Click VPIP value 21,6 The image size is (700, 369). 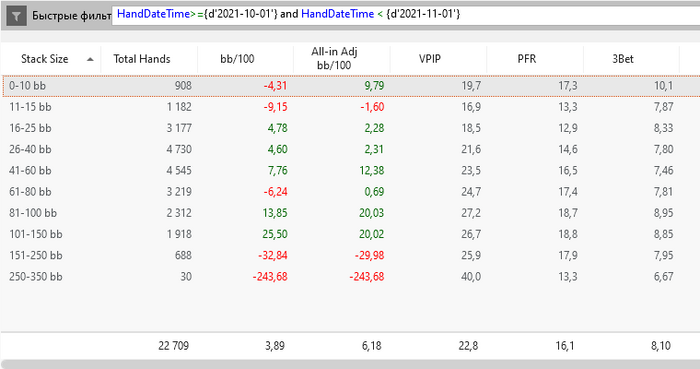[x=471, y=149]
